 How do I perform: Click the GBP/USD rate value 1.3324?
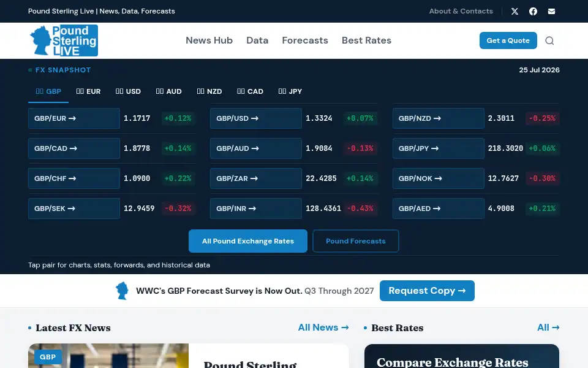click(x=318, y=118)
